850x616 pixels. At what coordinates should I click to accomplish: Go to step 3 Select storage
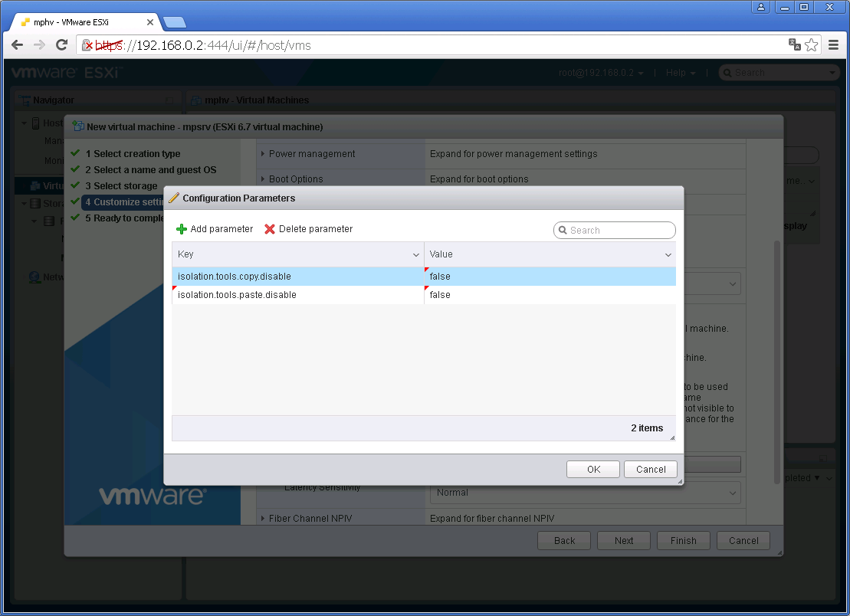click(x=121, y=186)
